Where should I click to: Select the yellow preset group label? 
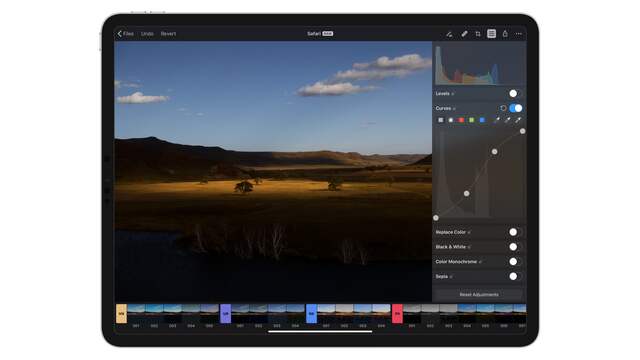coord(121,313)
